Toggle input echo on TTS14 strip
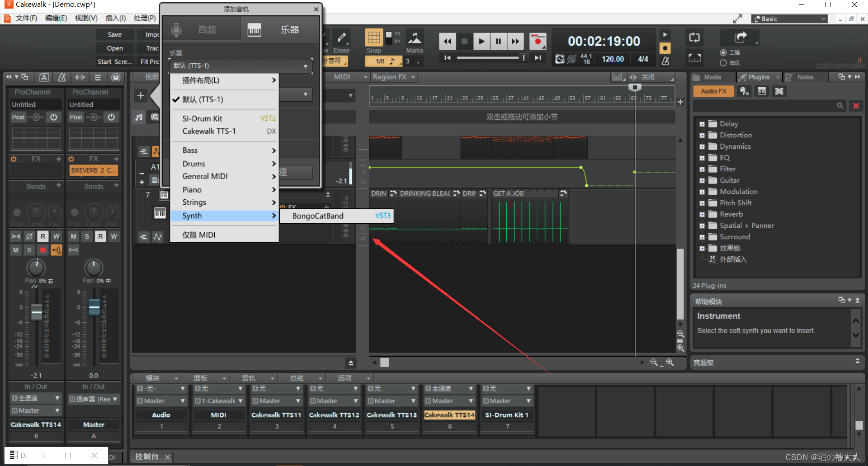 coord(57,250)
